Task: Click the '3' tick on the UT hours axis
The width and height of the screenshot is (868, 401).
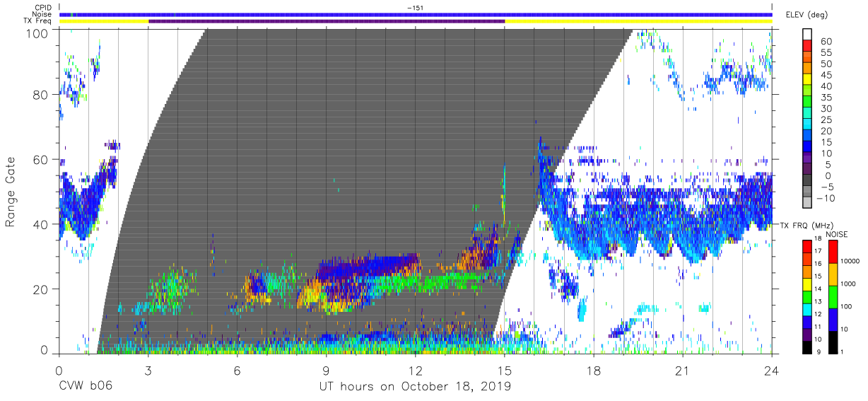Action: coord(148,371)
